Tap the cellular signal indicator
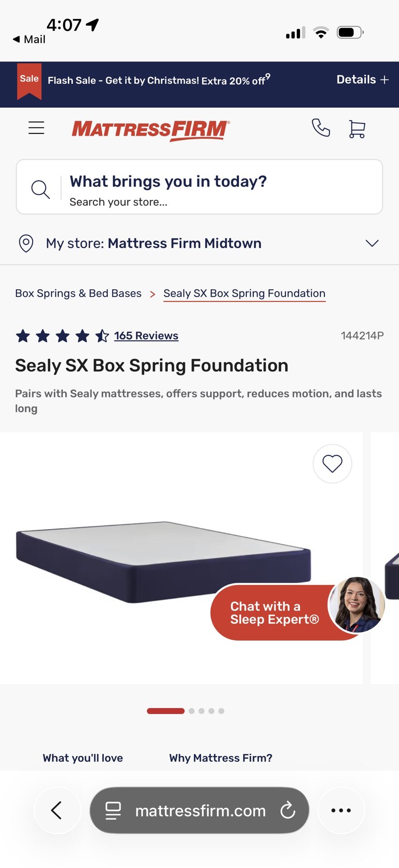399x868 pixels. (295, 32)
